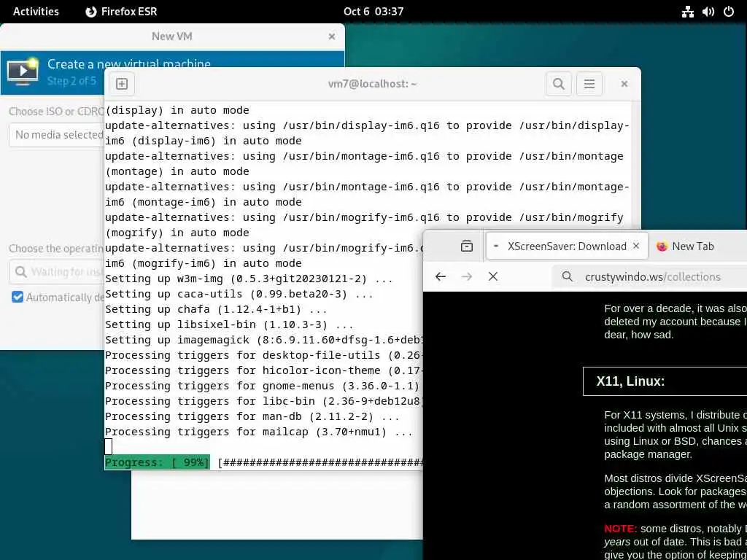Click the operating system search field in New VM

pos(57,272)
